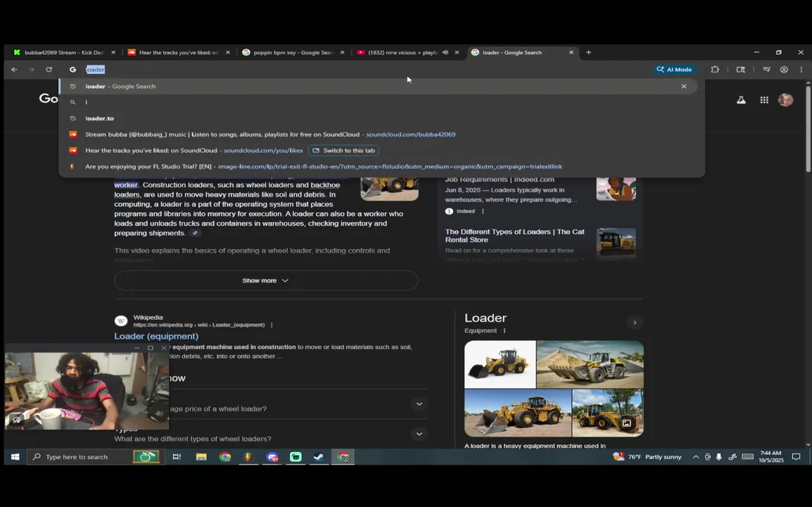The width and height of the screenshot is (812, 507).
Task: Open the image gallery icon on loader photo
Action: click(627, 423)
